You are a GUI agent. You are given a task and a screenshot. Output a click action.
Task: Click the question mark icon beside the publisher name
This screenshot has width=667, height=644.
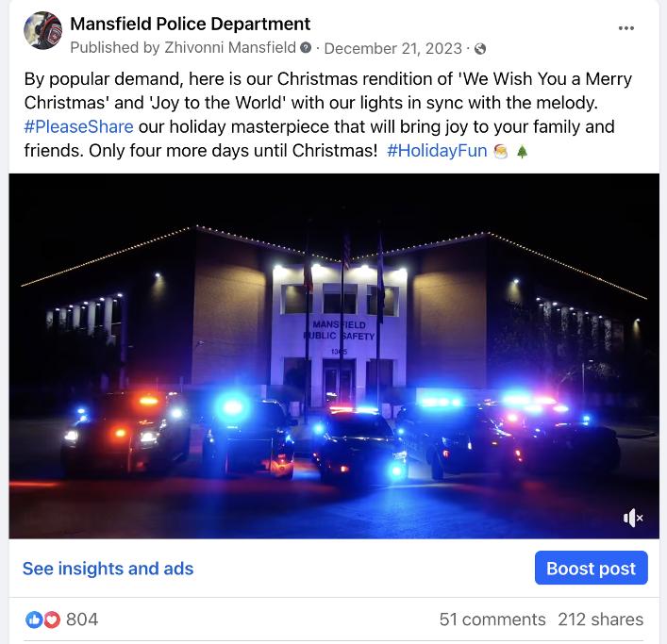[306, 47]
